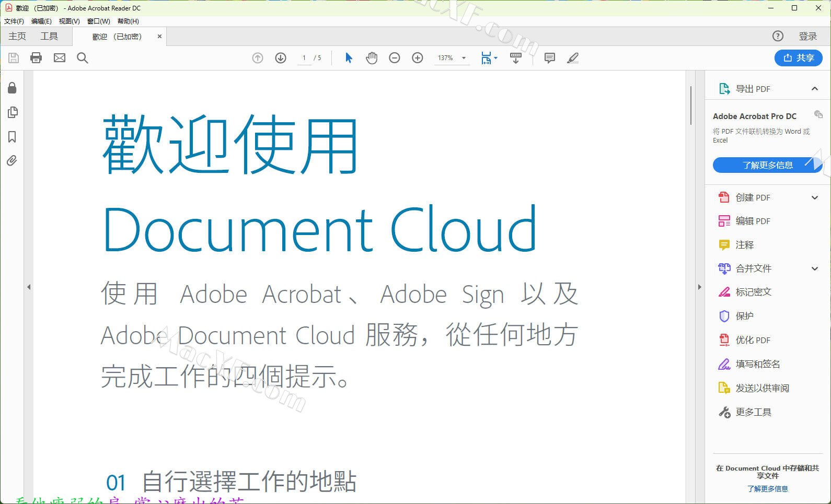Open Find text with the magnifier icon
This screenshot has height=504, width=831.
83,58
